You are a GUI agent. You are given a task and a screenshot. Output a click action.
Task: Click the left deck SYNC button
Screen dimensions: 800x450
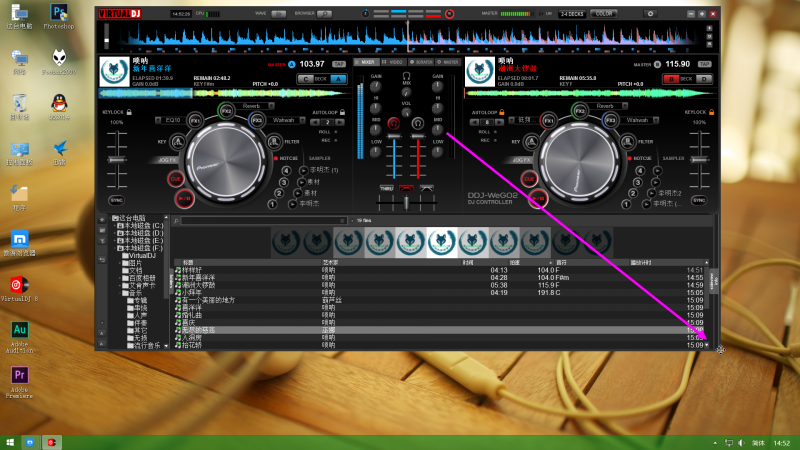[116, 199]
